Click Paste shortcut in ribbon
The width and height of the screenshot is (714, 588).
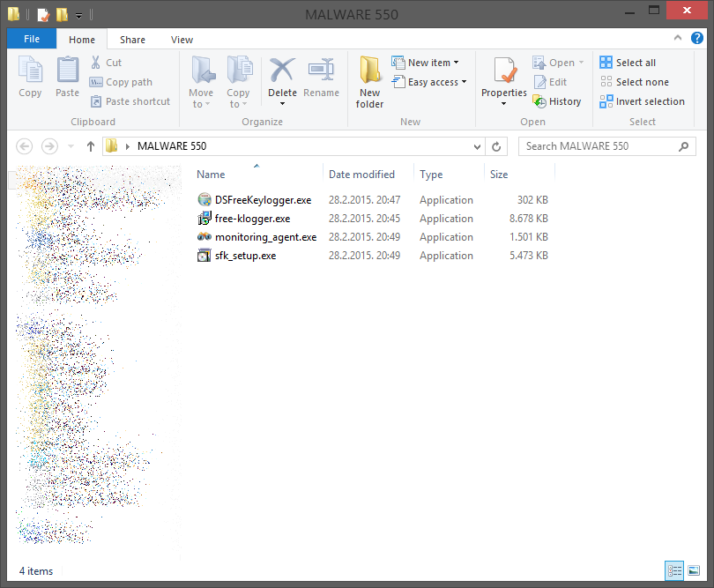(130, 101)
